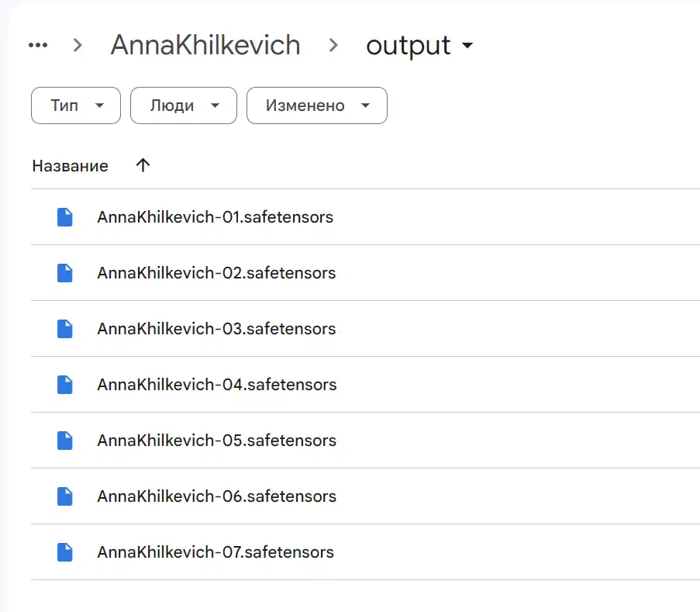Go to AnnaKhilkevich folder in breadcrumb
Screen dimensions: 700x612
[x=205, y=45]
